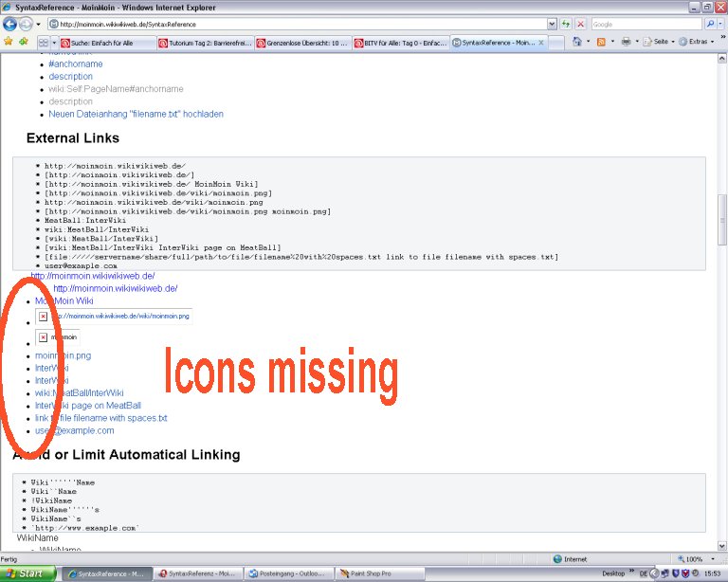Open Favorites Center star icon
Image resolution: width=728 pixels, height=582 pixels.
tap(9, 42)
